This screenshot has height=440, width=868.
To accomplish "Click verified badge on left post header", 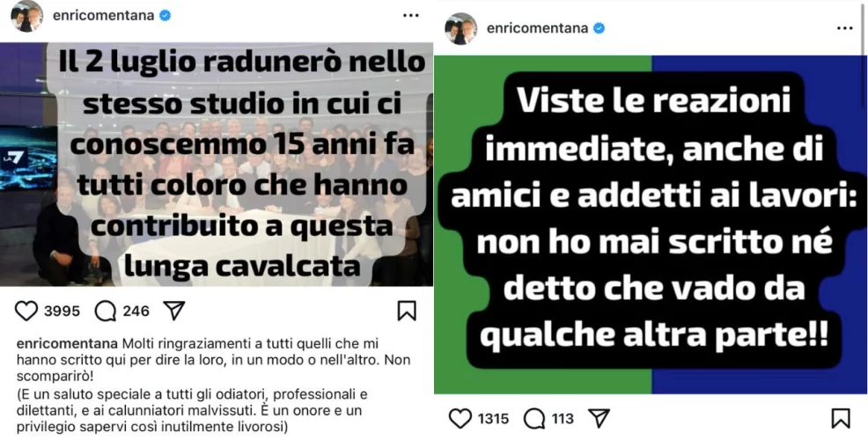I will pyautogui.click(x=165, y=16).
